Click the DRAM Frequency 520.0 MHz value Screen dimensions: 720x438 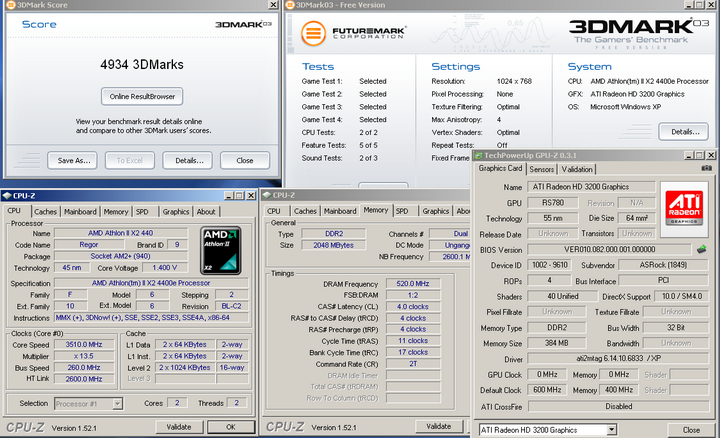tap(413, 284)
